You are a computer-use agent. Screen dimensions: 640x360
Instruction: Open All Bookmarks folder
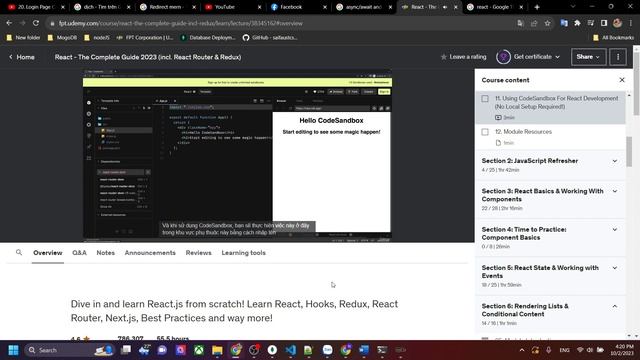tap(613, 38)
